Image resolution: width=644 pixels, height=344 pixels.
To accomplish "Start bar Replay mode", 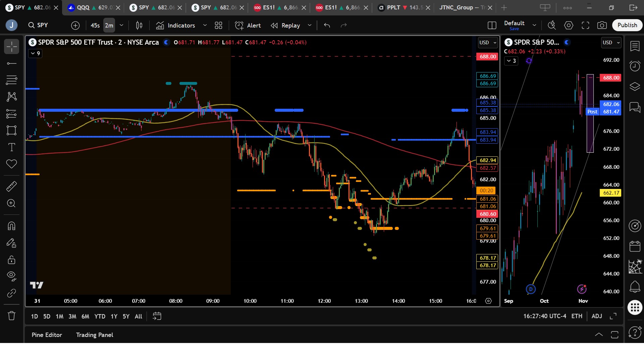I will tap(286, 25).
